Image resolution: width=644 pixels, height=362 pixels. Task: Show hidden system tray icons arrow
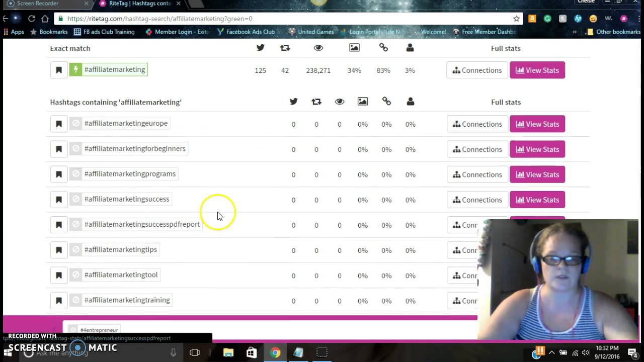tap(551, 352)
